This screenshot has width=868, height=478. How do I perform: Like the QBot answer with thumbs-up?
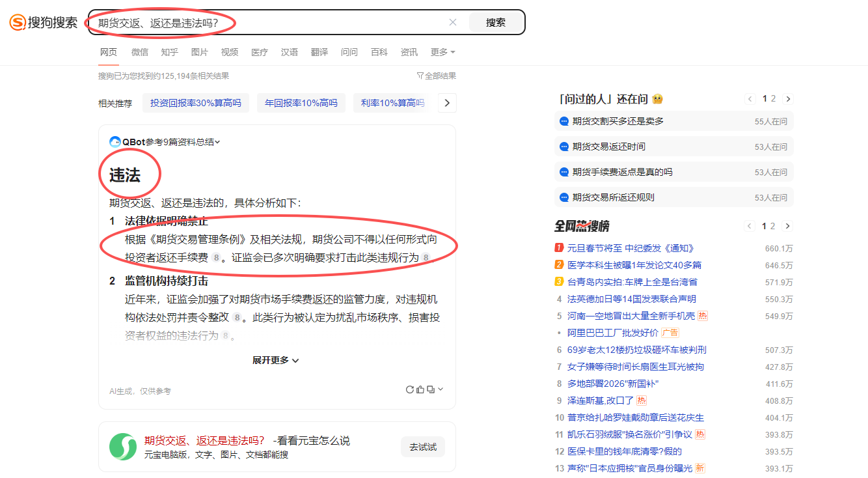420,389
